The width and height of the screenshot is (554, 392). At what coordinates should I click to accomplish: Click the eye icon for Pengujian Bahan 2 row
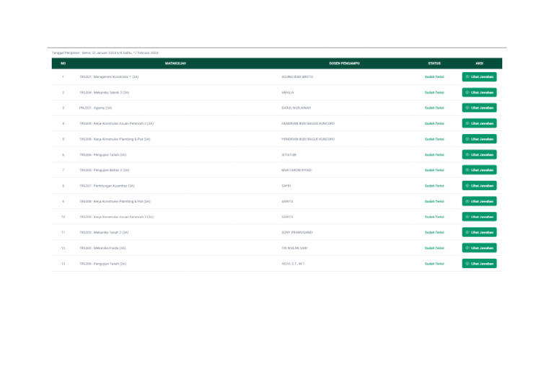(x=467, y=170)
